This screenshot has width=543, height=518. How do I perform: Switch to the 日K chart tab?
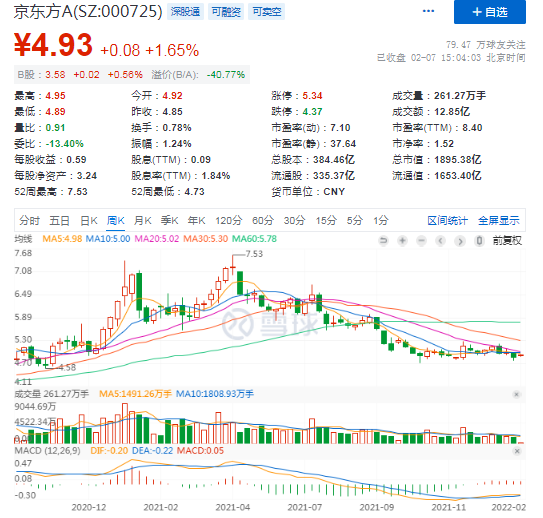click(x=89, y=220)
